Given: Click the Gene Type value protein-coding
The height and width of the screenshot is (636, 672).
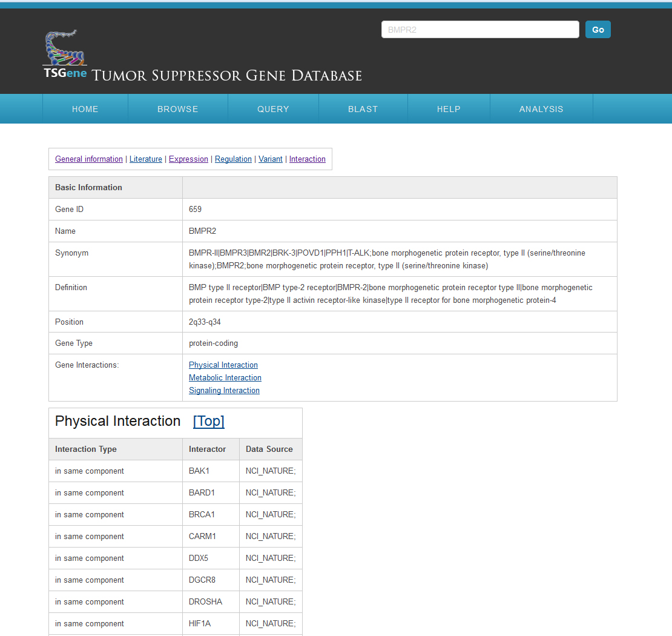Looking at the screenshot, I should (x=214, y=343).
